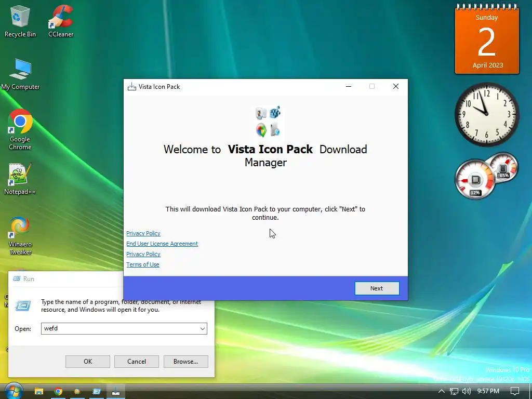Click the Start orb button
Viewport: 532px width, 399px height.
tap(13, 391)
